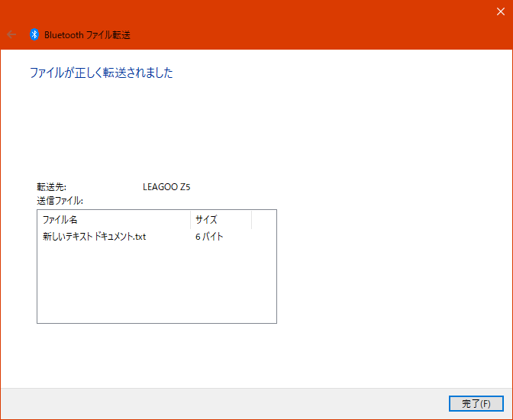The width and height of the screenshot is (513, 420).
Task: Click the Bluetooth logo icon in the title
Action: [34, 34]
